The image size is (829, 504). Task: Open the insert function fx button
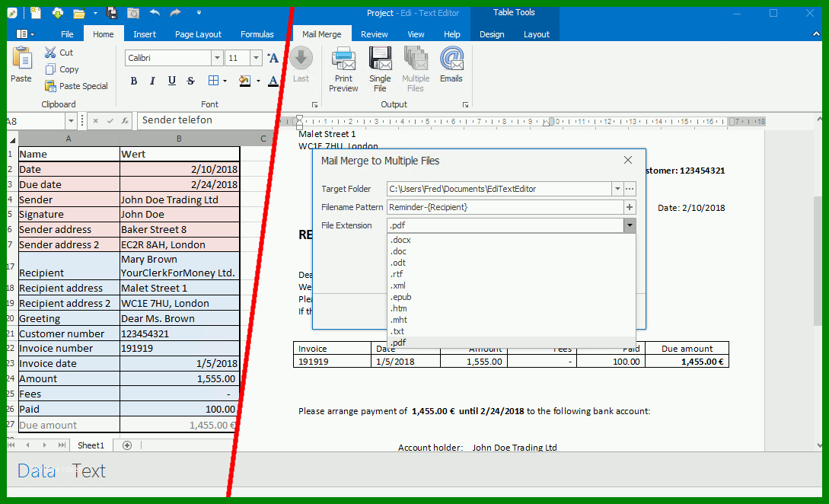click(125, 120)
